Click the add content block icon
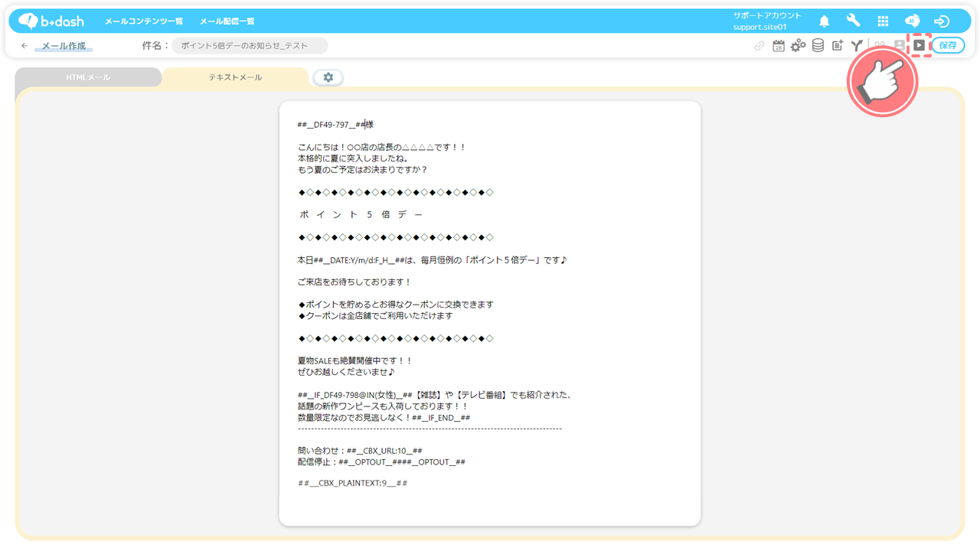Screen dimensions: 980x551 pyautogui.click(x=838, y=46)
